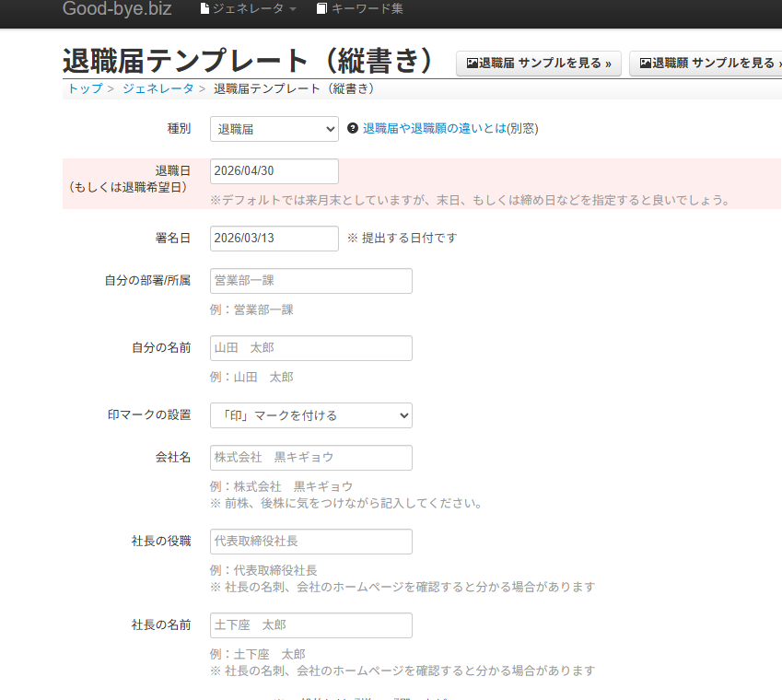This screenshot has height=700, width=782.
Task: Expand the 印マークの設置 dropdown
Action: click(311, 415)
